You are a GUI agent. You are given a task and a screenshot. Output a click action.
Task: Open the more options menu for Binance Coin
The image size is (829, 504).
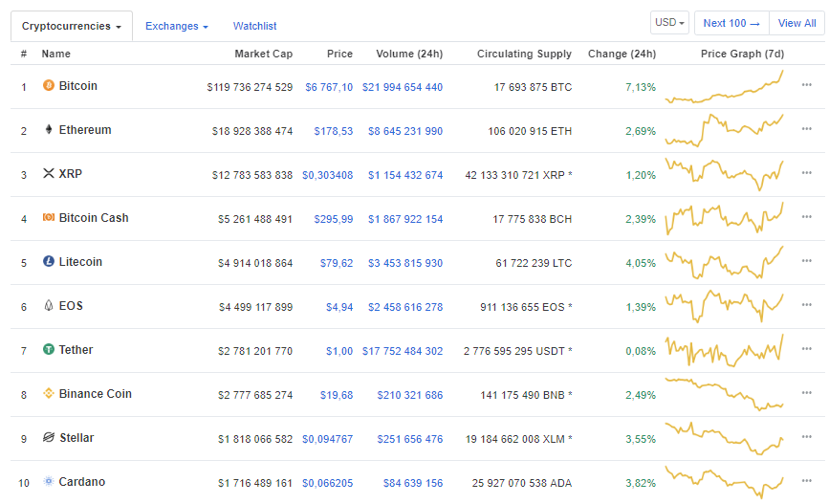click(806, 392)
